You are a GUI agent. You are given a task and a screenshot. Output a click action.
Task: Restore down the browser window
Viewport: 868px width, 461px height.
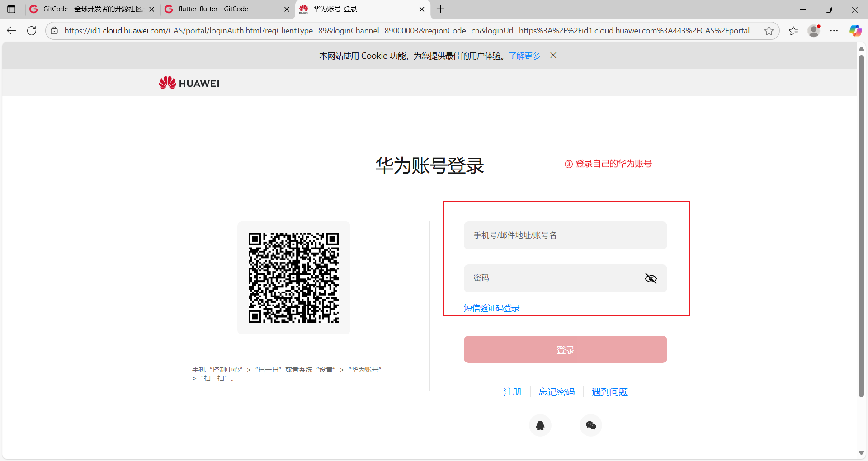tap(829, 9)
